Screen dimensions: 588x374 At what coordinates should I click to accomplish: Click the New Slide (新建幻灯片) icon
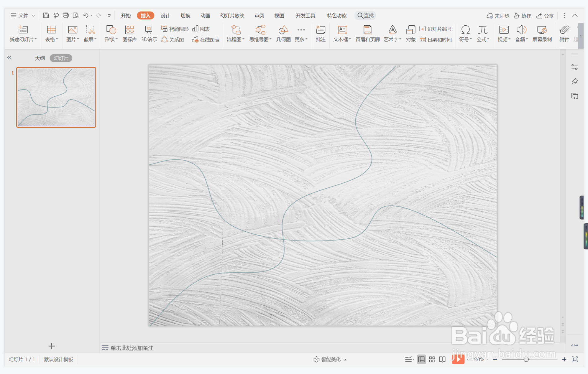tap(23, 30)
